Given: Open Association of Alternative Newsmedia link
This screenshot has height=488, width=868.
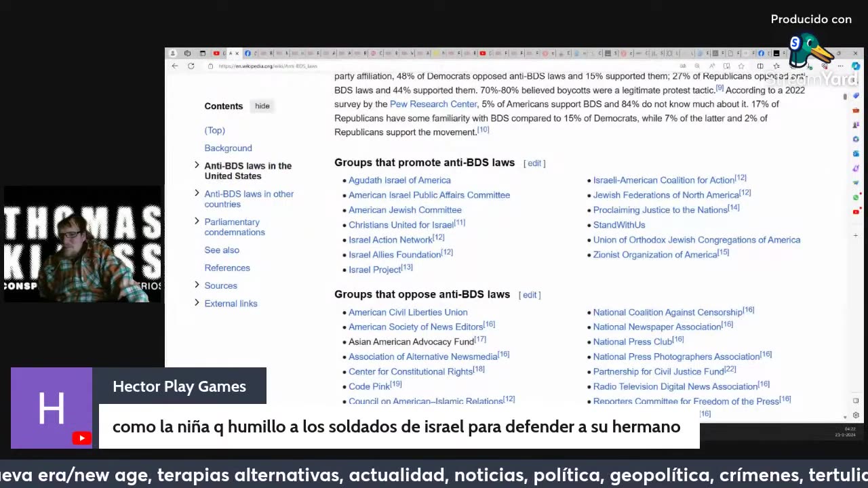Looking at the screenshot, I should tap(422, 357).
